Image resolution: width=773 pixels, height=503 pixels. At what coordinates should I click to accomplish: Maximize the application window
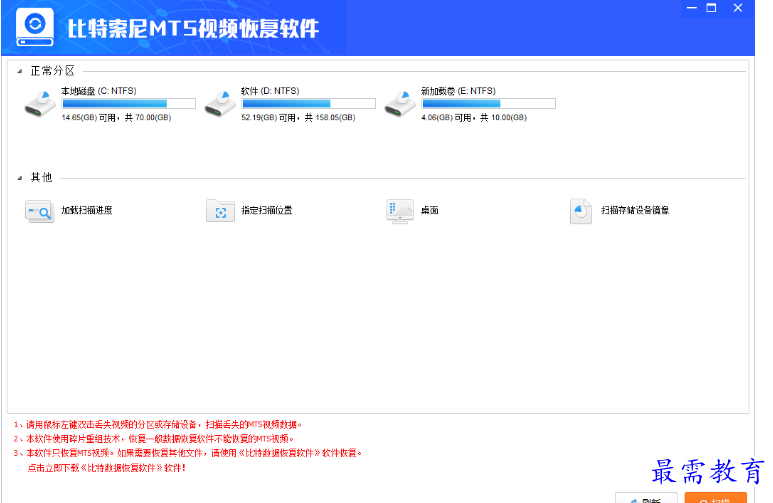(711, 8)
